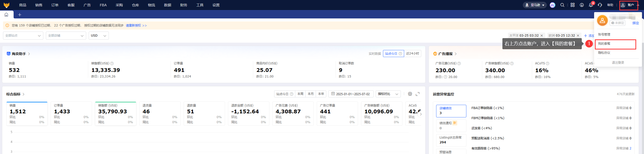Open the 广告 top menu
Screen dimensions: 644x154
[87, 5]
